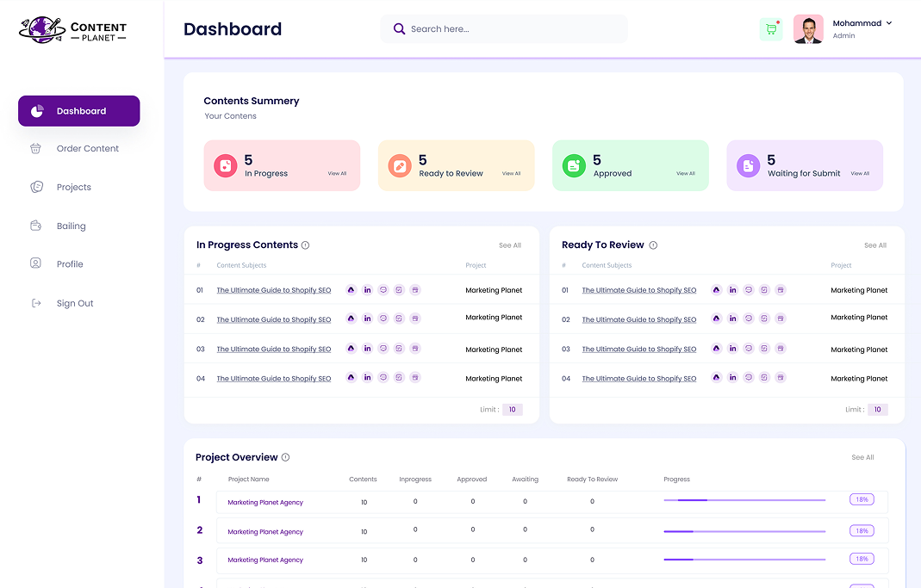Click the store icon in Ready To Review row 02

tap(781, 319)
